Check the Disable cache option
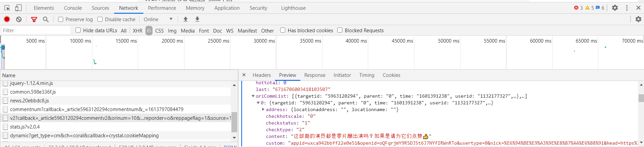644x147 pixels. pyautogui.click(x=100, y=19)
